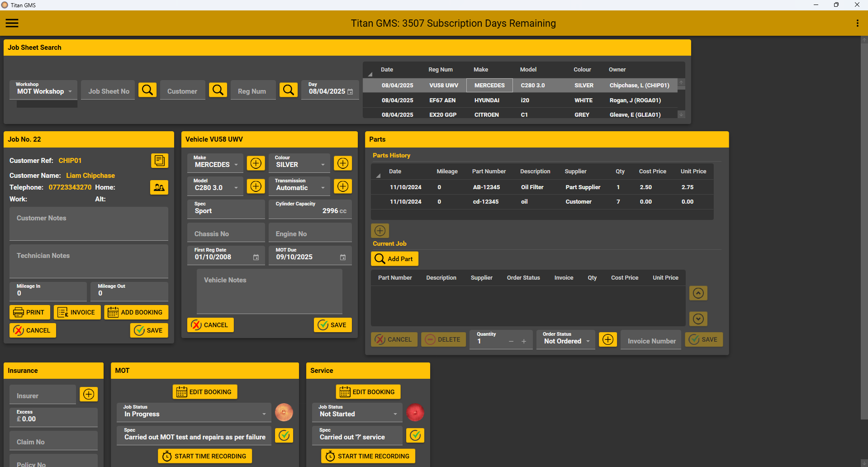The image size is (868, 467).
Task: Search by Reg Num magnifier icon
Action: (x=289, y=90)
